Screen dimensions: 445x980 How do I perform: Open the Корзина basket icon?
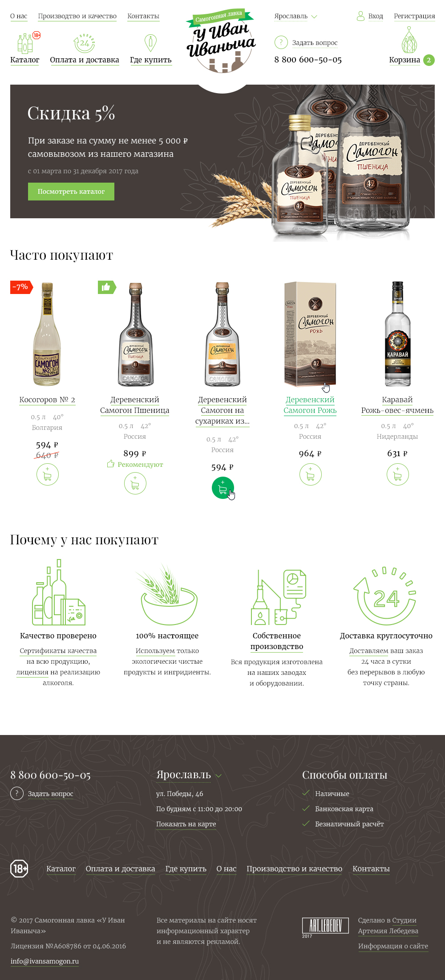[409, 40]
